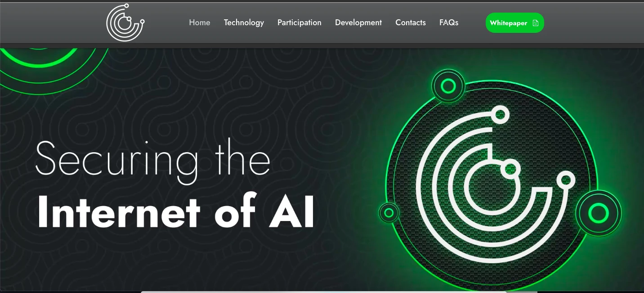Click white ring at spiral's right end
The width and height of the screenshot is (644, 293).
[x=566, y=180]
